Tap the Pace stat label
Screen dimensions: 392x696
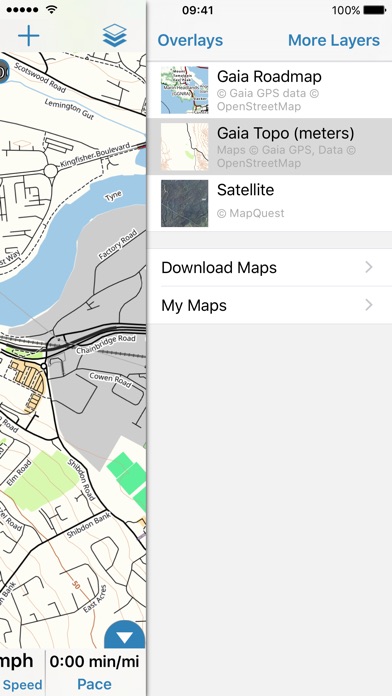tap(94, 684)
